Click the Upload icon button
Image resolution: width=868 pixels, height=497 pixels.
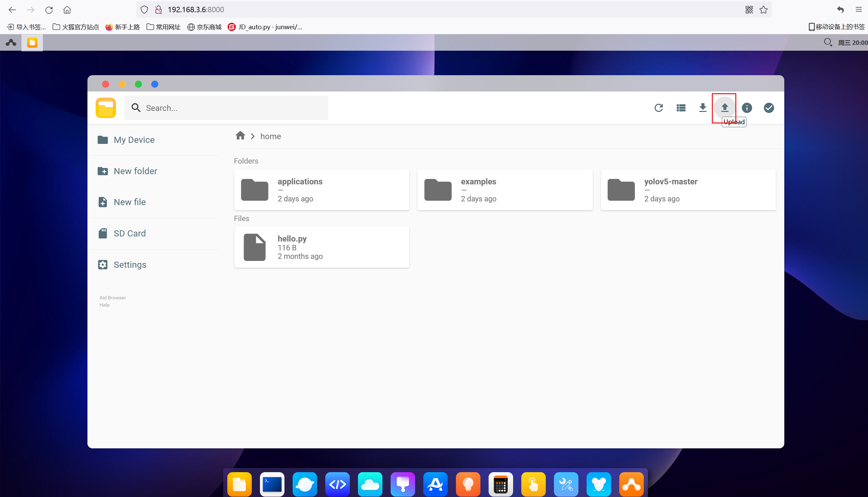click(x=724, y=108)
